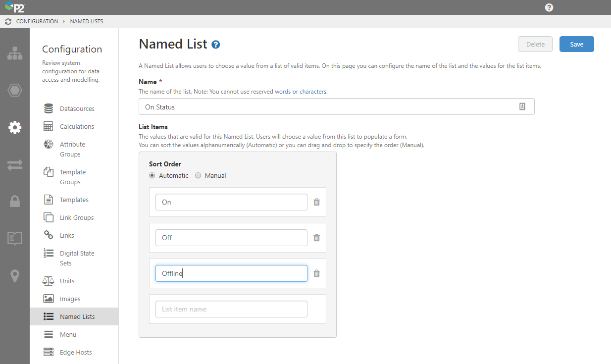Open the padlock security icon in left rail
Viewport: 611px width, 364px height.
point(15,201)
